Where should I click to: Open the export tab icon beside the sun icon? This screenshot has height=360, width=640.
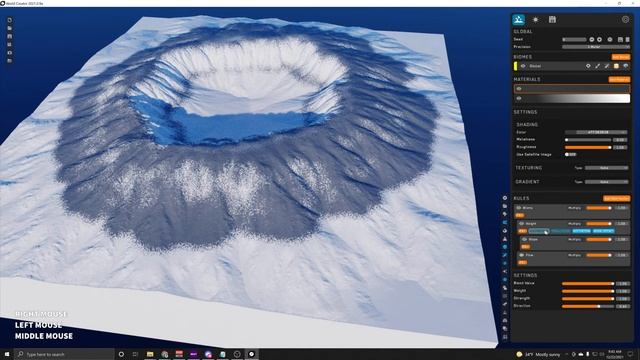552,19
